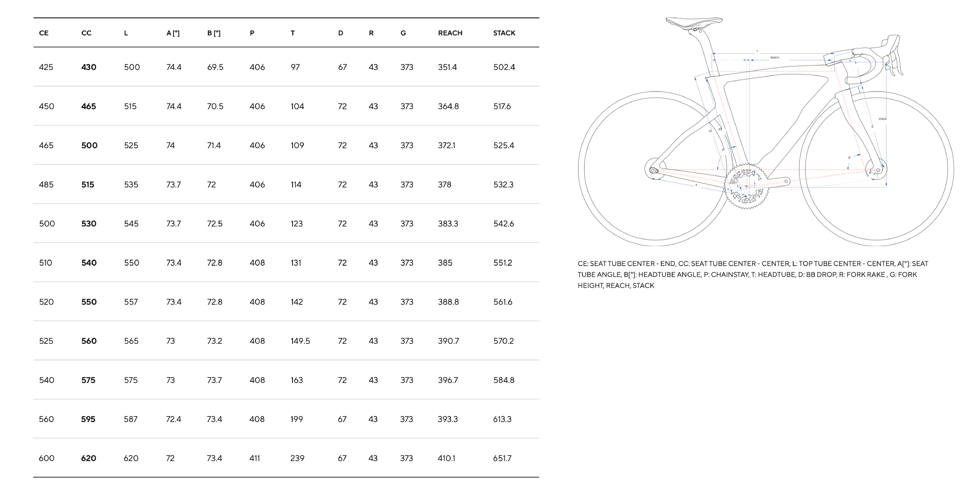Click the B [°] headtube angle header
980x482 pixels.
[x=214, y=33]
